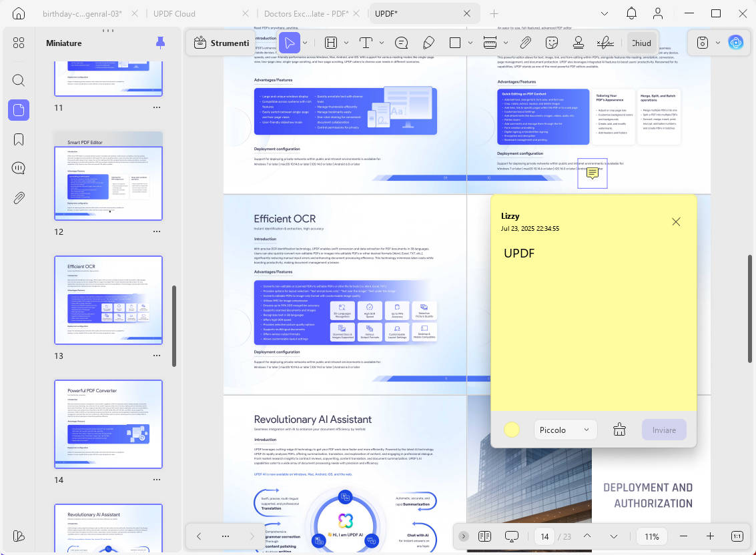
Task: Select Powerful PDF Converter page 14 thumbnail
Action: tap(109, 424)
